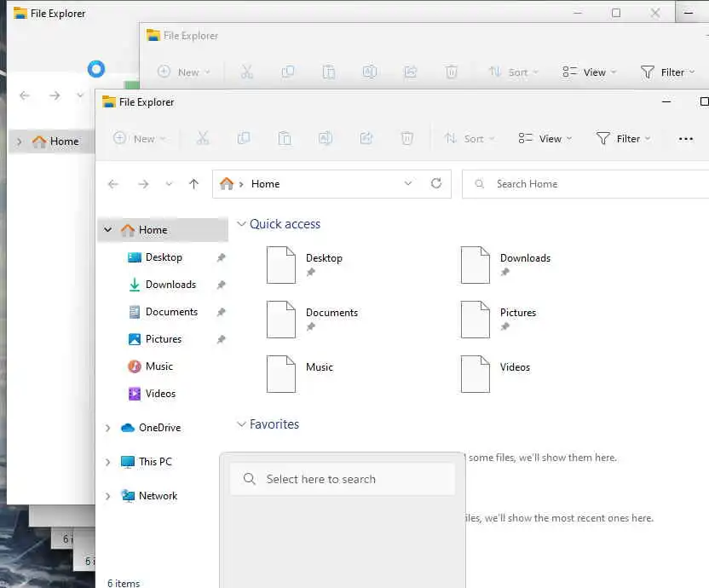Screen dimensions: 709x588
Task: Click the pin icon beside sidebar Documents
Action: [221, 312]
